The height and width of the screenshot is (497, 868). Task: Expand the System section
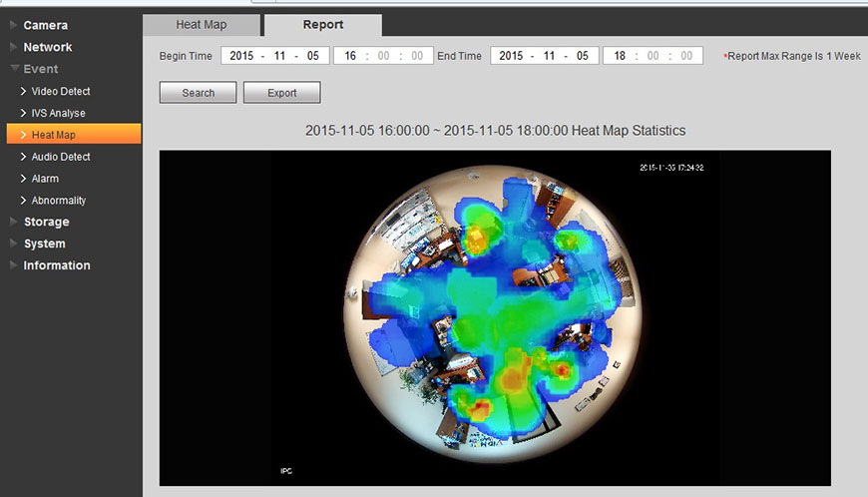click(44, 244)
